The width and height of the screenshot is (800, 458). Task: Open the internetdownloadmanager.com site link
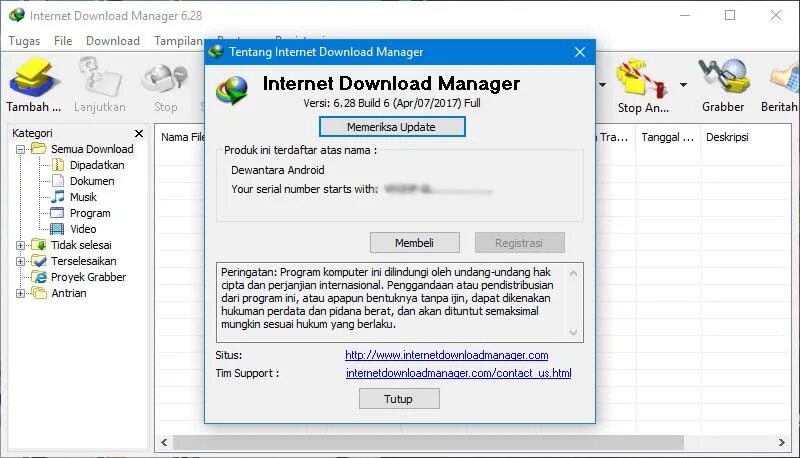pyautogui.click(x=446, y=355)
